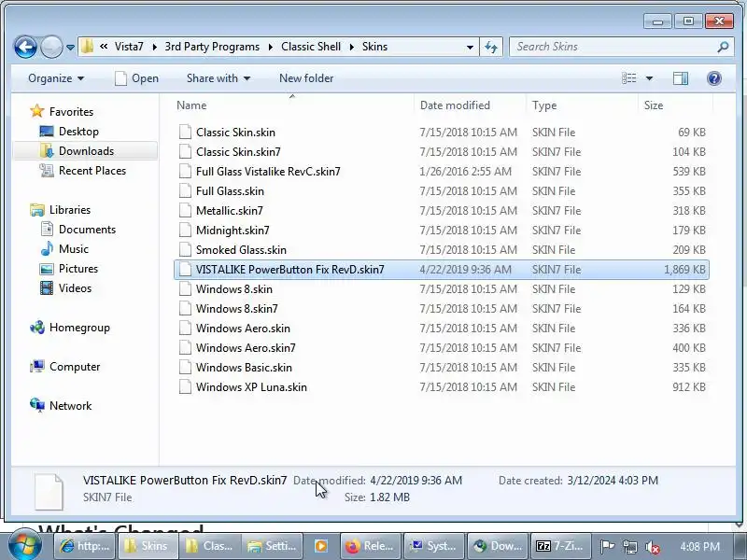
Task: Select the Windows XP Luna.skin file icon
Action: coord(185,386)
